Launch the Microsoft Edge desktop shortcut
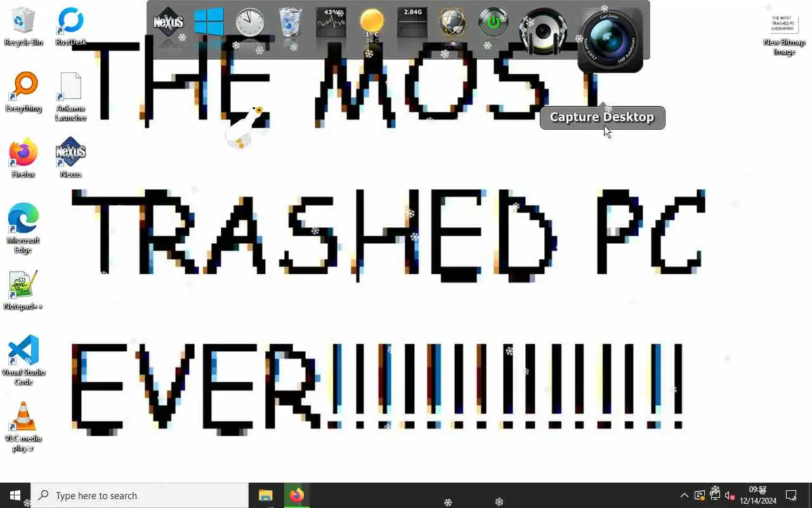 [x=23, y=229]
